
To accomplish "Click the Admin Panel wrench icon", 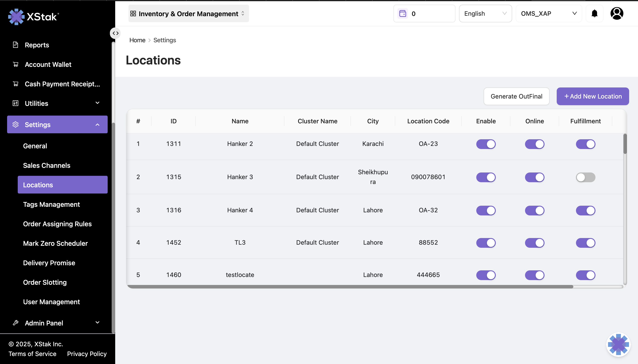I will (x=16, y=323).
